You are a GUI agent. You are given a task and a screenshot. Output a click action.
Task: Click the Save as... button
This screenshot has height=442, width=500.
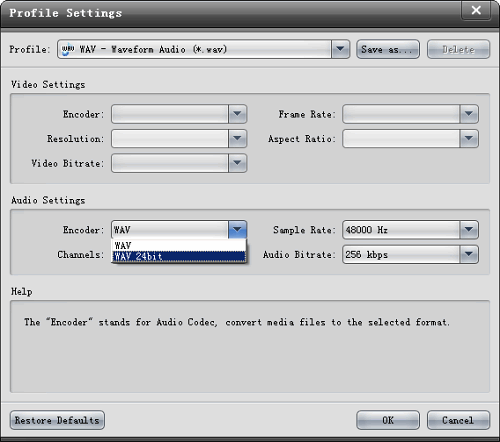coord(388,49)
